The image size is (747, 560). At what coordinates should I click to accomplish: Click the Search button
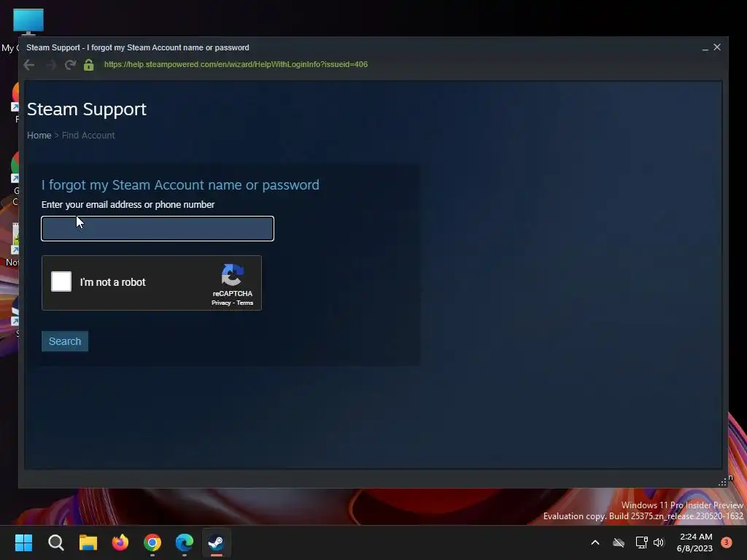(x=65, y=341)
